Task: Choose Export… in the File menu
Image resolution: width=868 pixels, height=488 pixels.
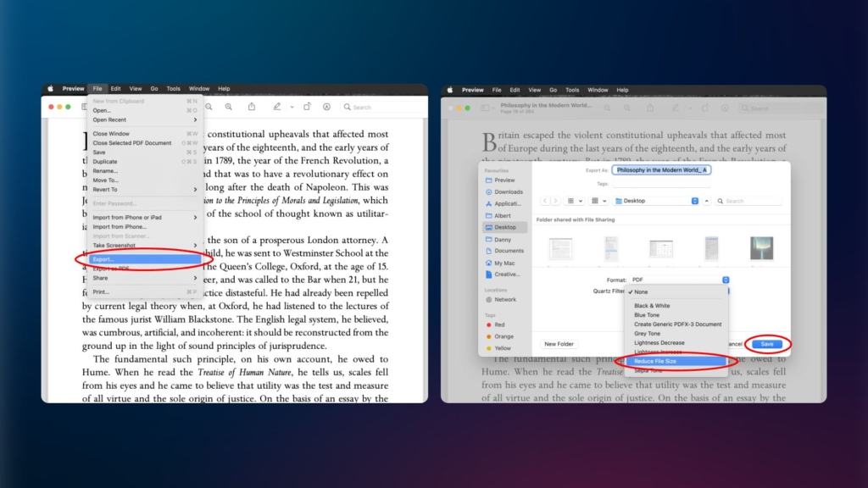Action: [144, 259]
